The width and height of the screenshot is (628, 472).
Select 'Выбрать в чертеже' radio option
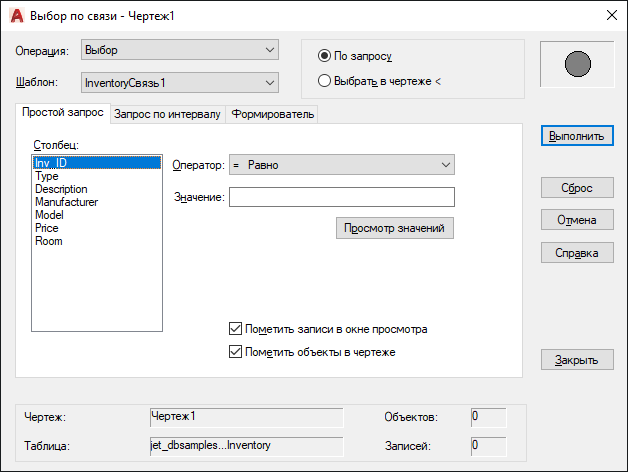pos(325,81)
